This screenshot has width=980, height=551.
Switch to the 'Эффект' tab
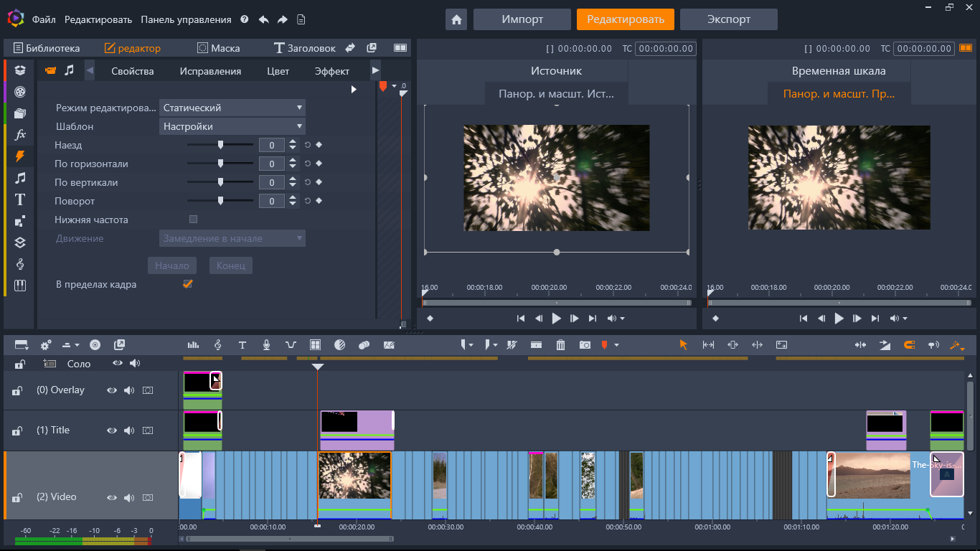coord(331,71)
